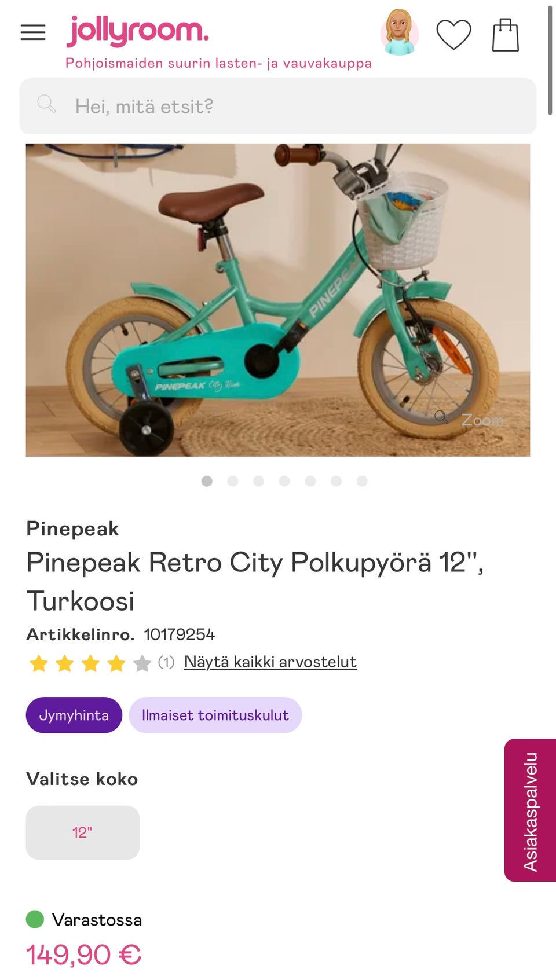The width and height of the screenshot is (556, 980).
Task: Open the Asiakaspalvelu side tab
Action: click(x=531, y=810)
